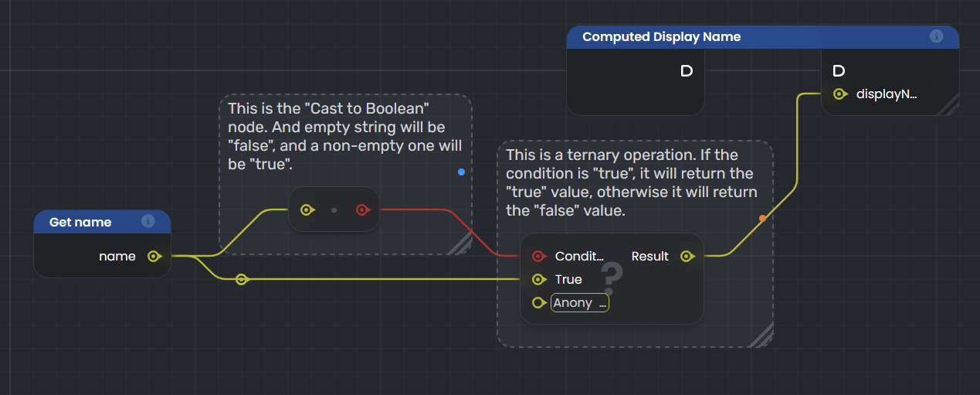Click the red Condition input port
The image size is (980, 395).
(539, 256)
